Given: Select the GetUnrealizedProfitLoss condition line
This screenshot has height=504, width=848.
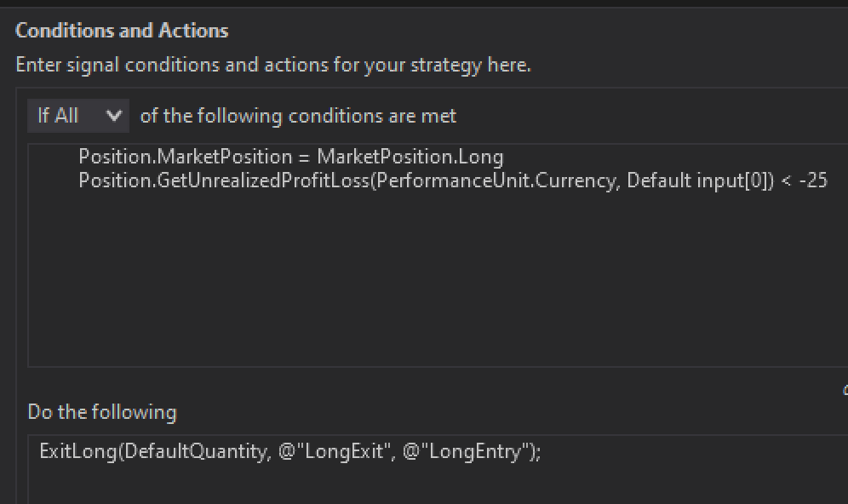Looking at the screenshot, I should click(x=452, y=180).
